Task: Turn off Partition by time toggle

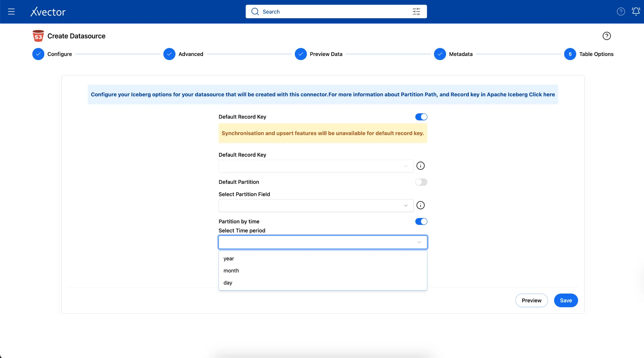Action: [421, 221]
